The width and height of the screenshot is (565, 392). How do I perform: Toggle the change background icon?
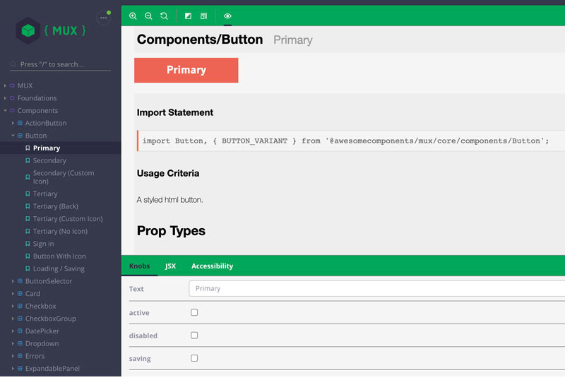[x=188, y=16]
